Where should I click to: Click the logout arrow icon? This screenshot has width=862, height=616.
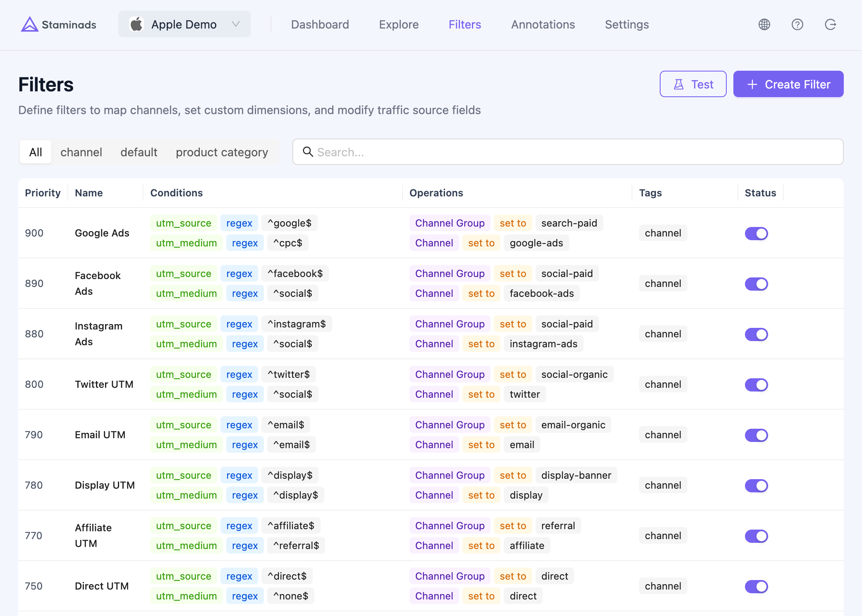(831, 24)
